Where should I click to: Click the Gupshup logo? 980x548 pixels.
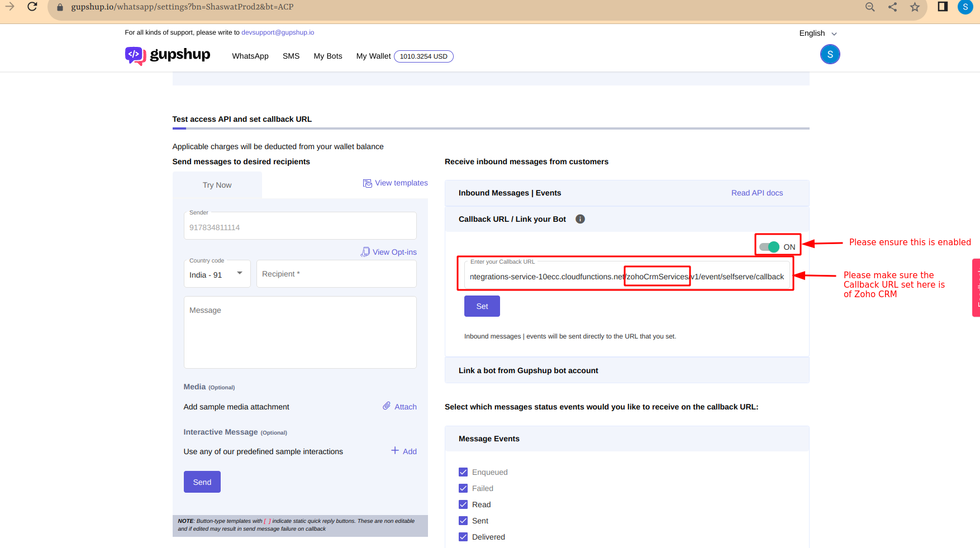168,55
